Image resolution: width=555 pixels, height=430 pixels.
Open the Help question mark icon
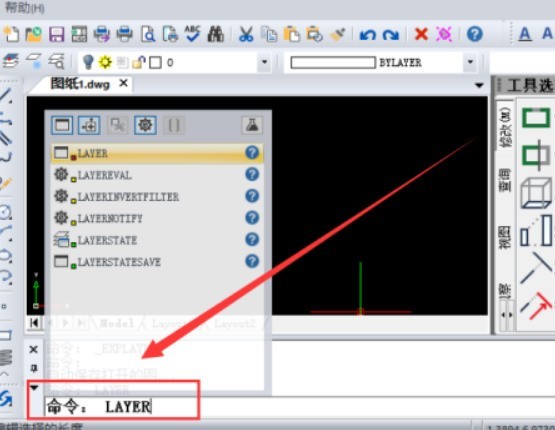coord(475,34)
